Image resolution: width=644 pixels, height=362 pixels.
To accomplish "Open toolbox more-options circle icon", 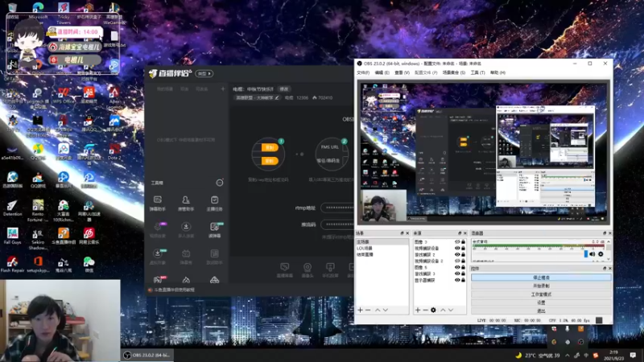I will (x=220, y=183).
